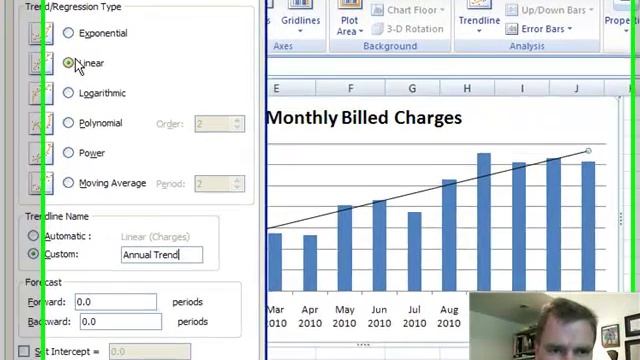The height and width of the screenshot is (360, 640).
Task: Click the Linear trendline type icon
Action: (x=41, y=63)
